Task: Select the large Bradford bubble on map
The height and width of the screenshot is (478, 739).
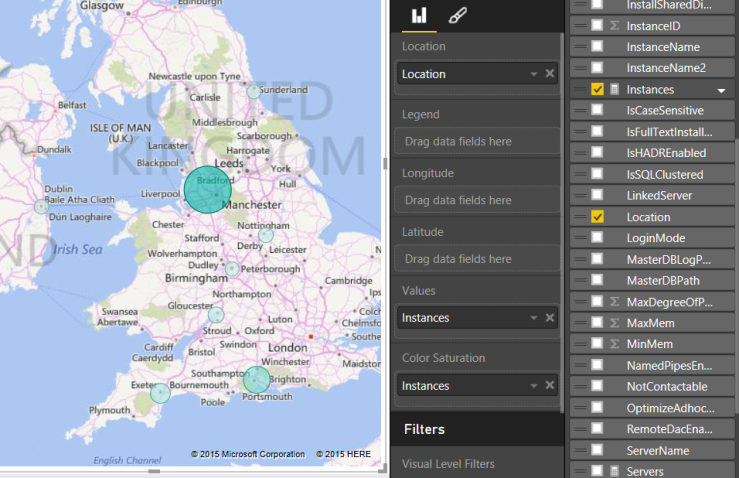Action: 207,190
